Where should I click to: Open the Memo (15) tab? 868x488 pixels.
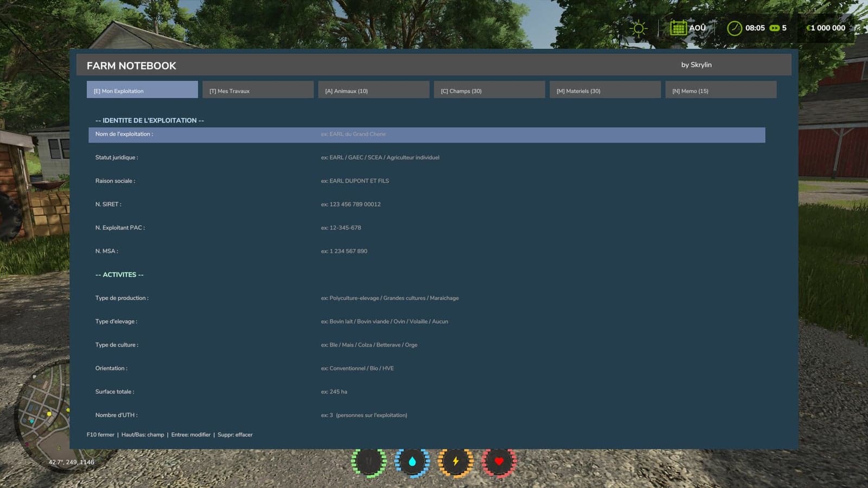pyautogui.click(x=721, y=90)
